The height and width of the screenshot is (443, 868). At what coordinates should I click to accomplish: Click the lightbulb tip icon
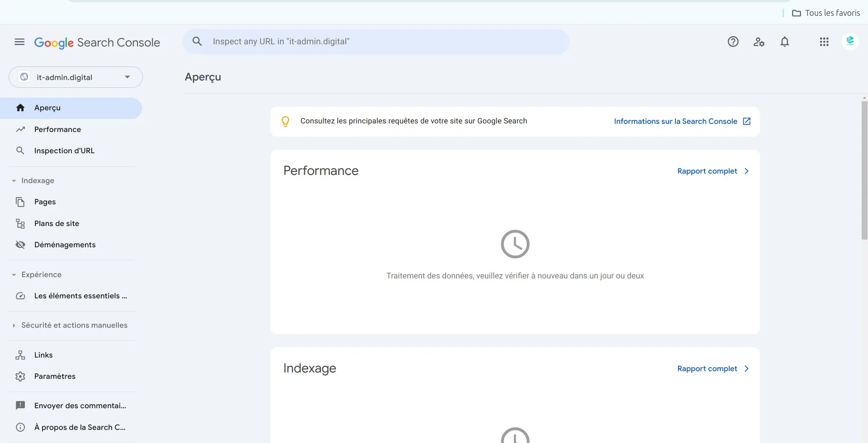click(x=285, y=121)
